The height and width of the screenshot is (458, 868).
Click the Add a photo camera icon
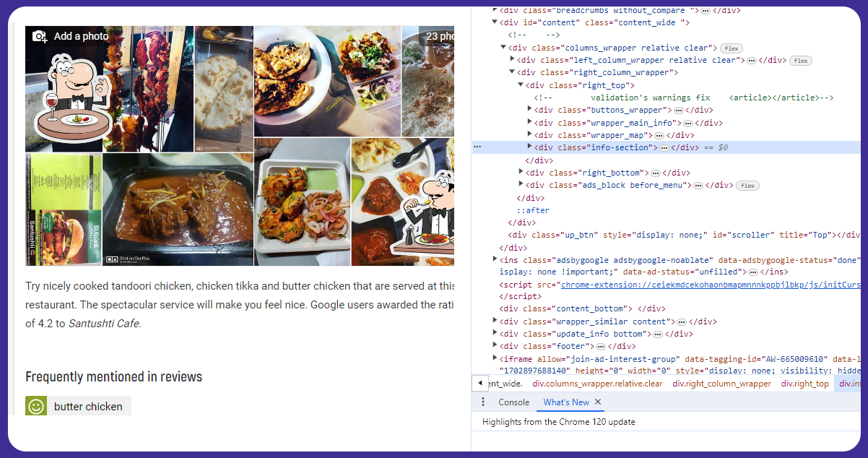pyautogui.click(x=40, y=36)
